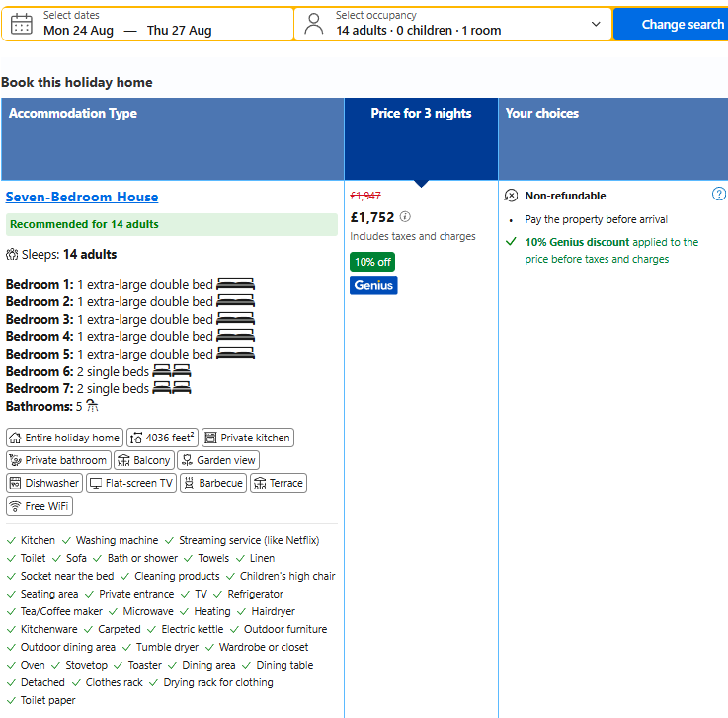Click the Free WiFi icon badge

40,506
